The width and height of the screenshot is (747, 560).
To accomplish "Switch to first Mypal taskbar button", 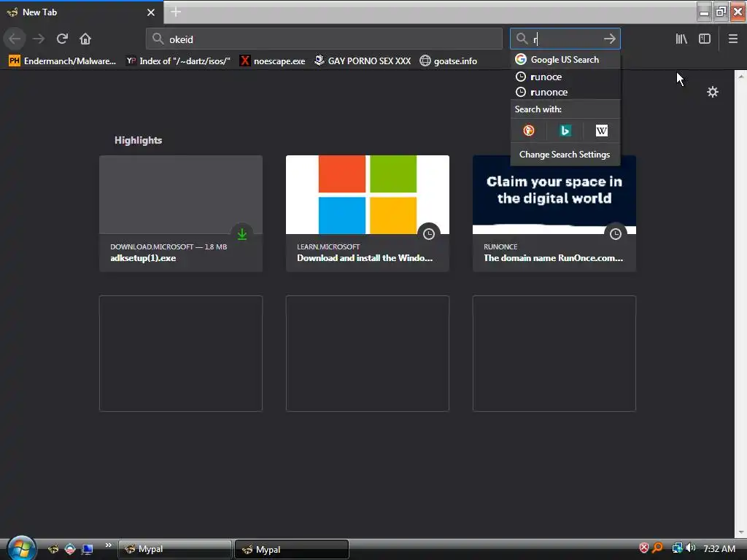I will (x=175, y=549).
